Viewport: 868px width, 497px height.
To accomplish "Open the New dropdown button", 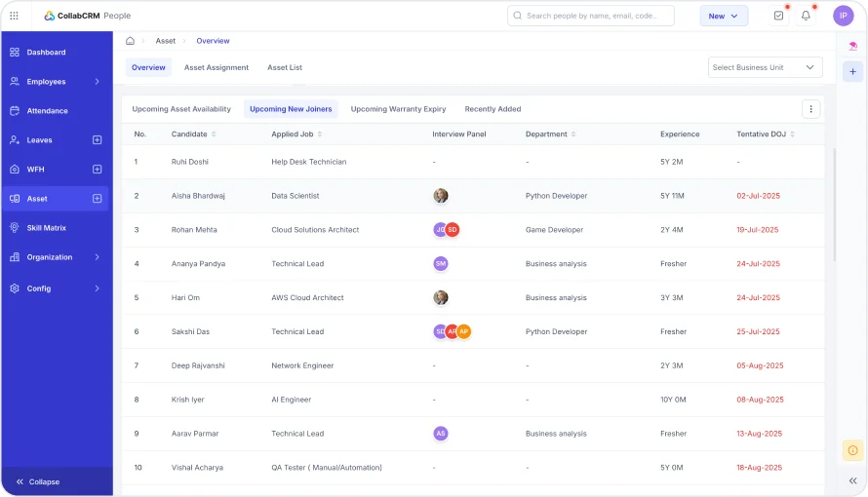I will tap(724, 16).
